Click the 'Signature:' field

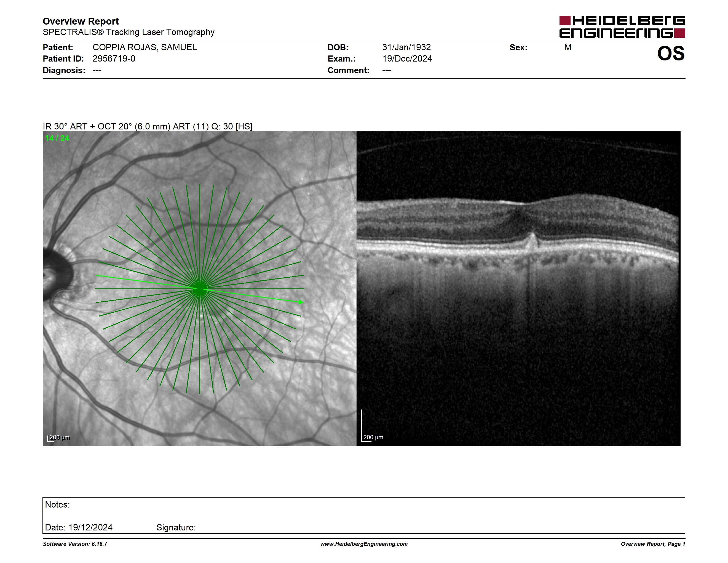coord(176,527)
